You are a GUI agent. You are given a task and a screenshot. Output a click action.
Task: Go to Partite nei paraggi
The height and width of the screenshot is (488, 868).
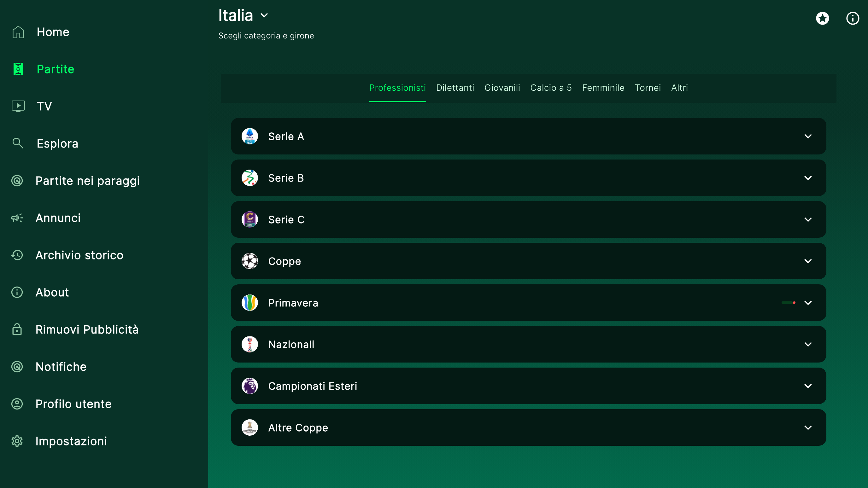pyautogui.click(x=87, y=181)
